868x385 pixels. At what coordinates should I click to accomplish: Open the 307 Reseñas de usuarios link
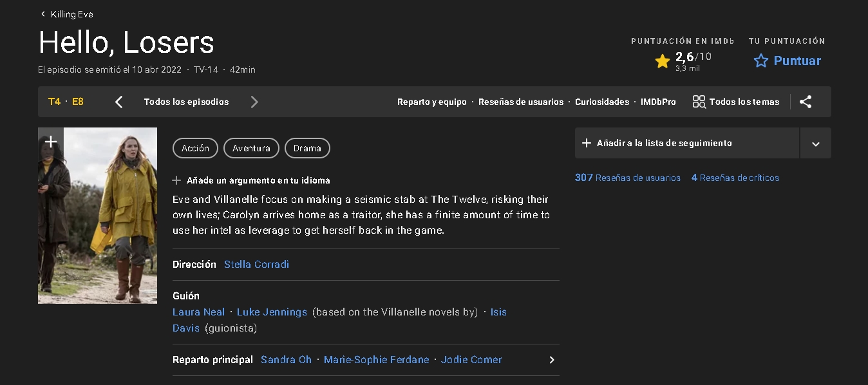click(x=628, y=178)
